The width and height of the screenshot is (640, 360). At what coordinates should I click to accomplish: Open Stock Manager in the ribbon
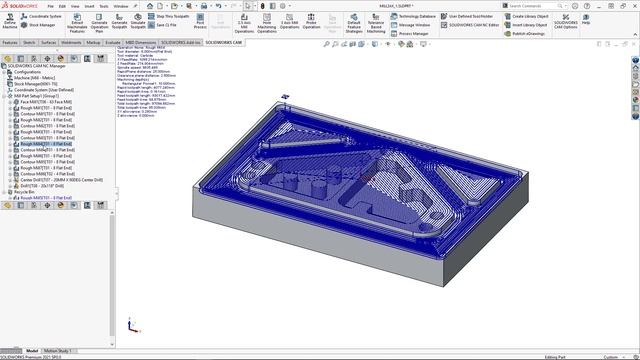pos(38,25)
